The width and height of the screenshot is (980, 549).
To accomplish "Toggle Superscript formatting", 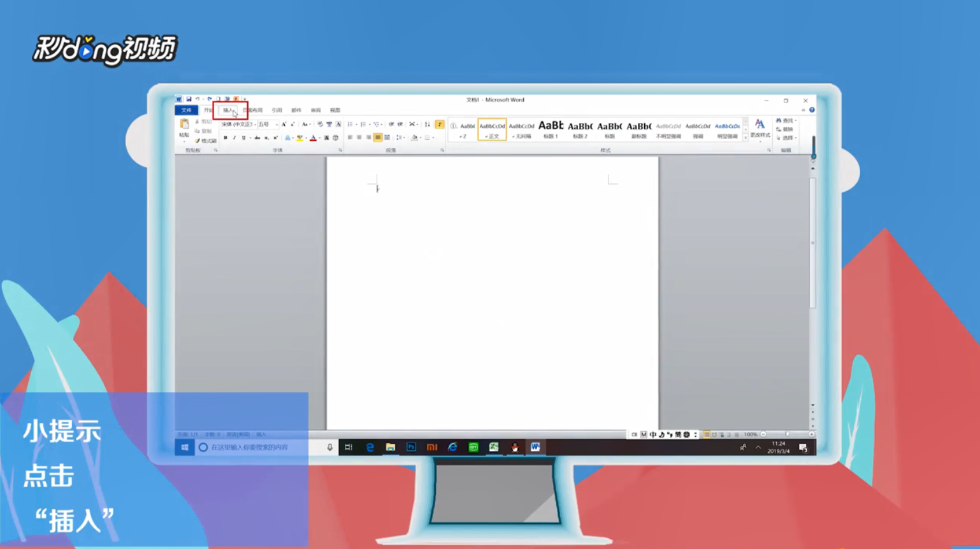I will coord(275,138).
